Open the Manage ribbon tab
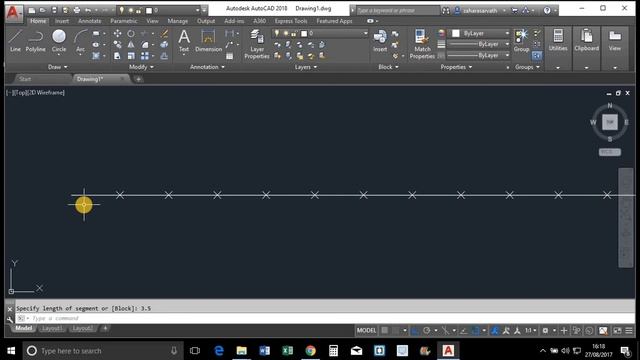640x360 pixels. tap(178, 21)
